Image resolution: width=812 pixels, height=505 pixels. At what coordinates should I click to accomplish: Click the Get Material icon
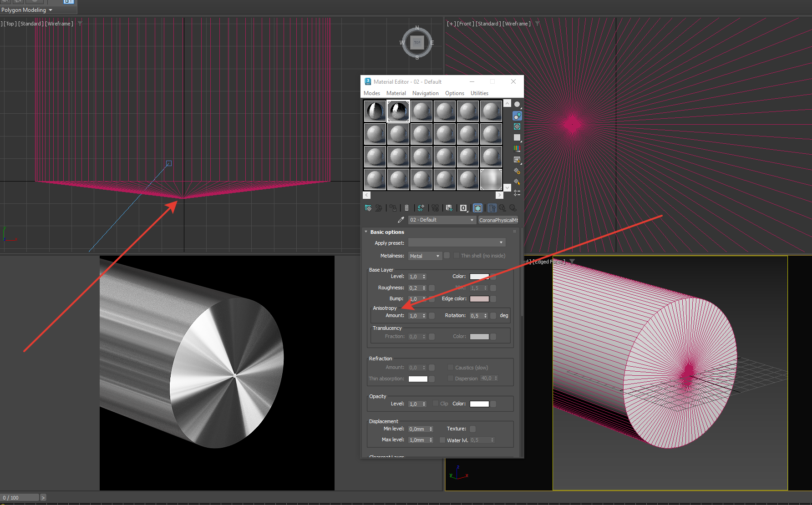coord(368,208)
